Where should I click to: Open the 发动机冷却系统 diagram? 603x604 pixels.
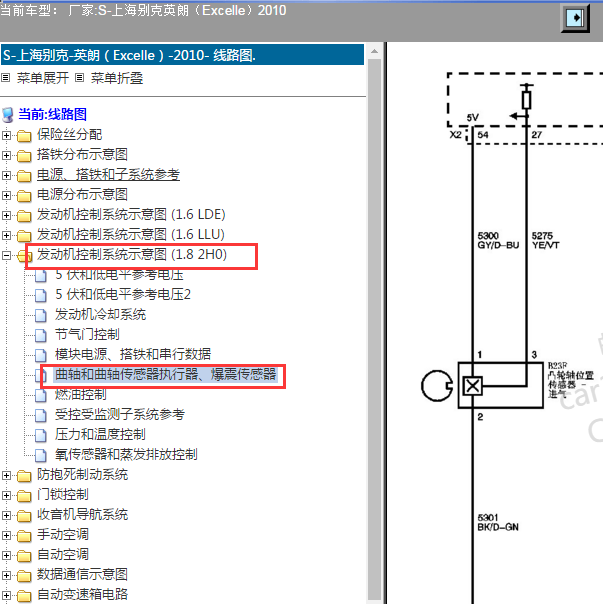(x=101, y=315)
